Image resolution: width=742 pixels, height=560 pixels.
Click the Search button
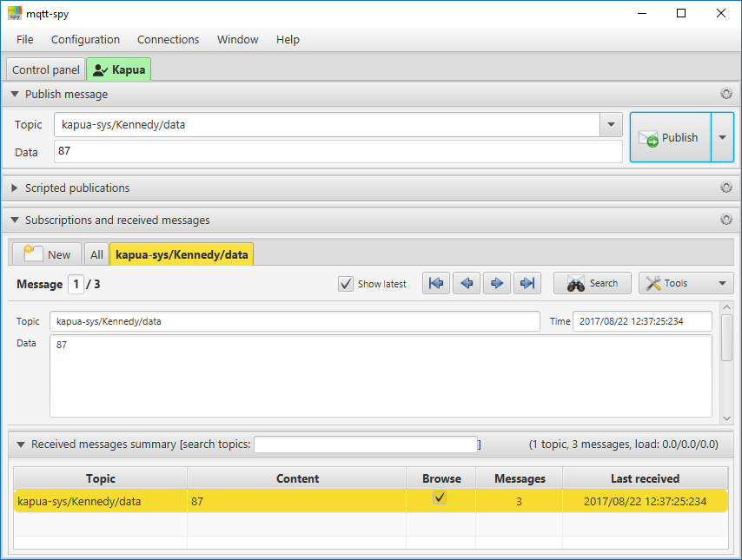[592, 282]
